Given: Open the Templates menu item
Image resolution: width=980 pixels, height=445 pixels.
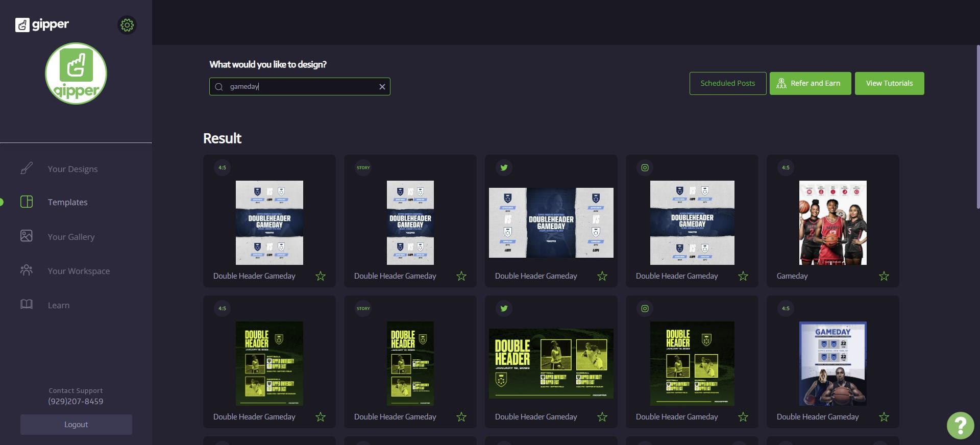Looking at the screenshot, I should (67, 202).
